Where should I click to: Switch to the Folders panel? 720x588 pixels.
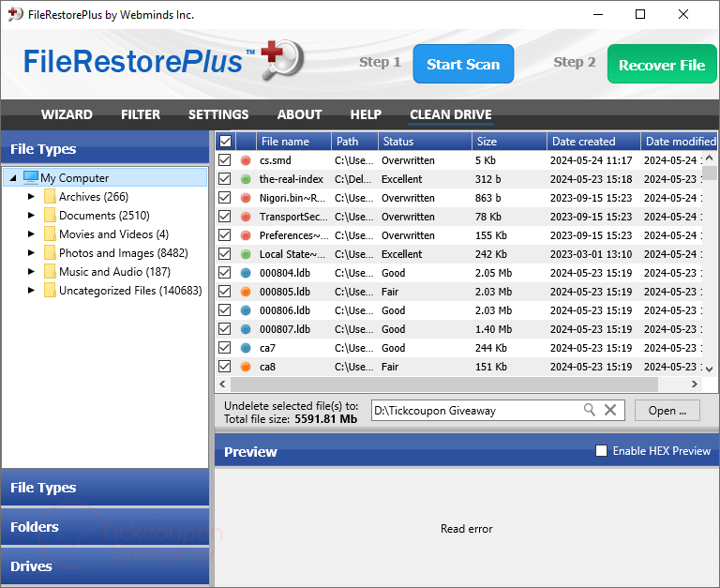105,526
